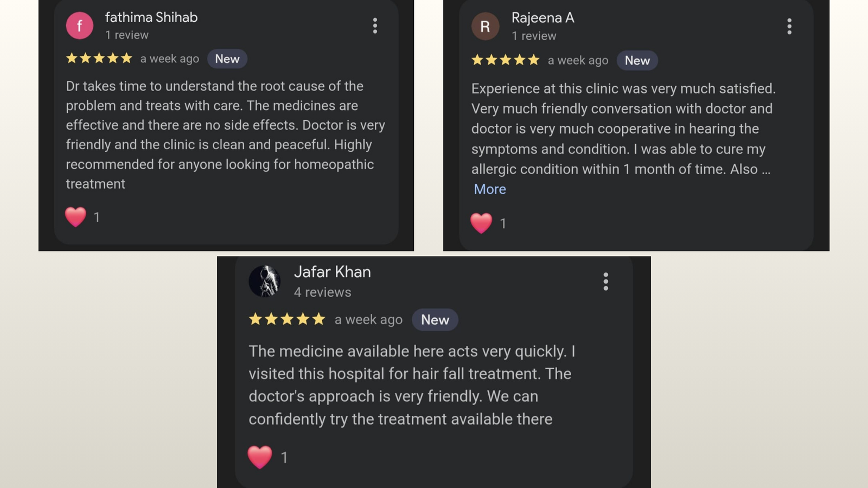Open options menu on Rajeena A's review
This screenshot has width=868, height=488.
tap(789, 26)
